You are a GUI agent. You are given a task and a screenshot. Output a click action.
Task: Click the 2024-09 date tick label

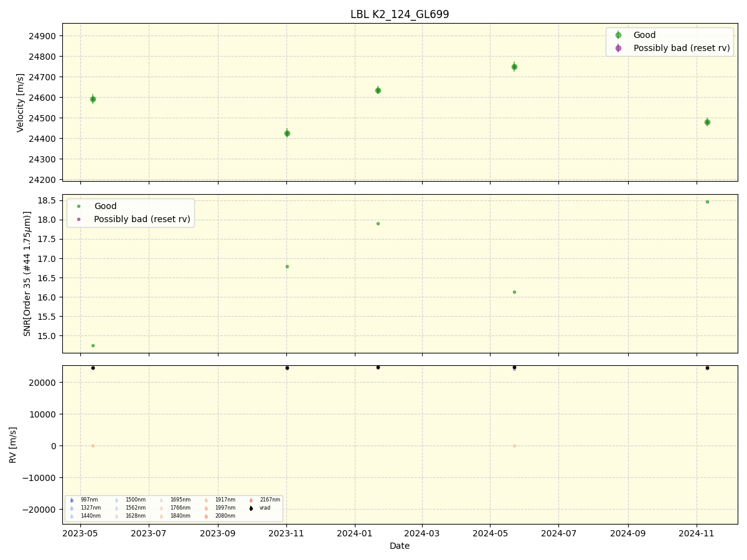click(x=627, y=533)
